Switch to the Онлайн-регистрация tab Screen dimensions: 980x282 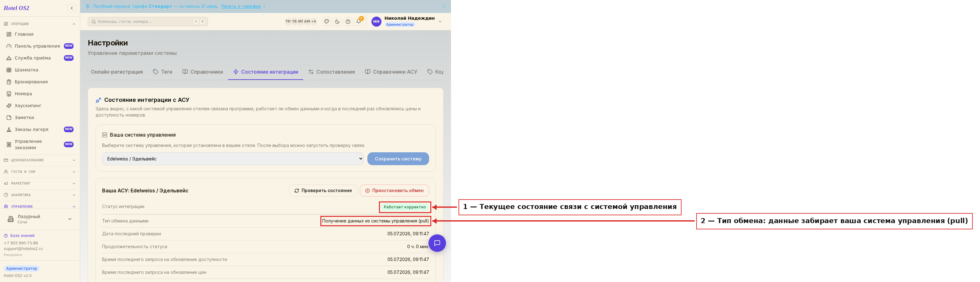pos(117,72)
